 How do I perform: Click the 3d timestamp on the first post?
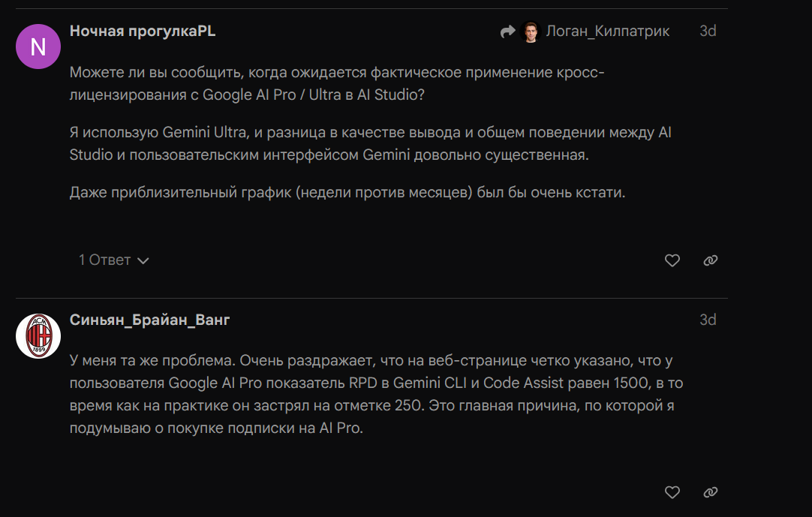[708, 32]
